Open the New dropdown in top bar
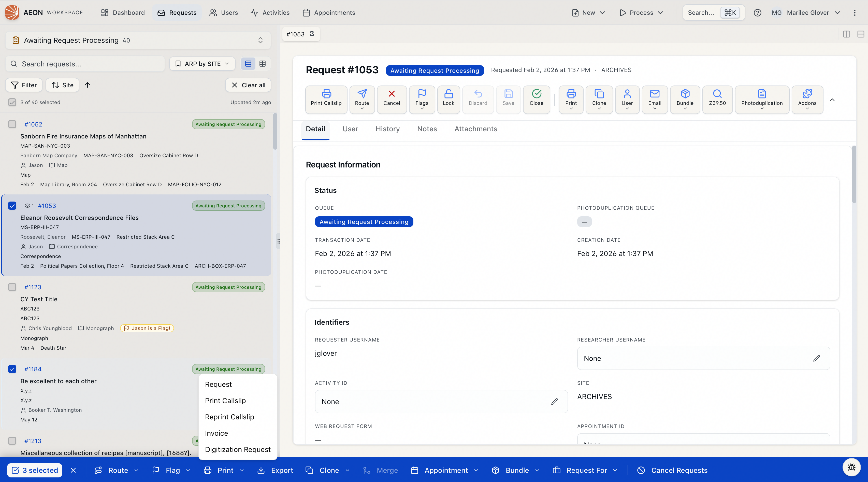 [589, 12]
